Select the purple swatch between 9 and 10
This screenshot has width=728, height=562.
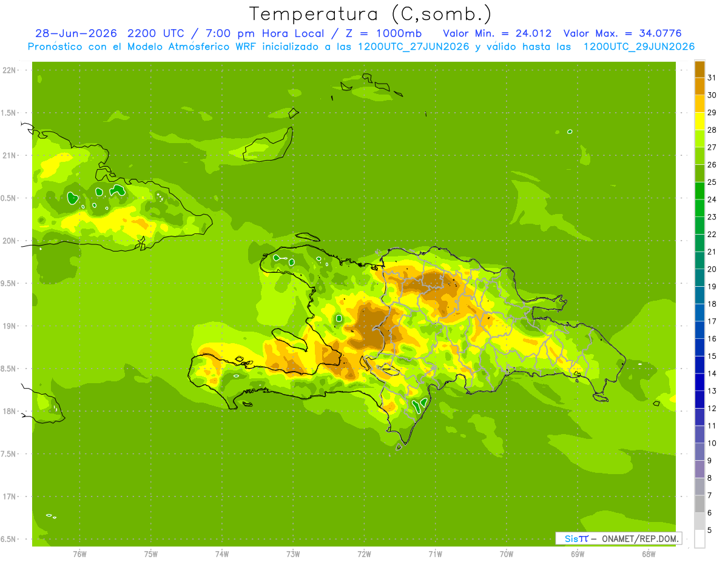coord(699,452)
